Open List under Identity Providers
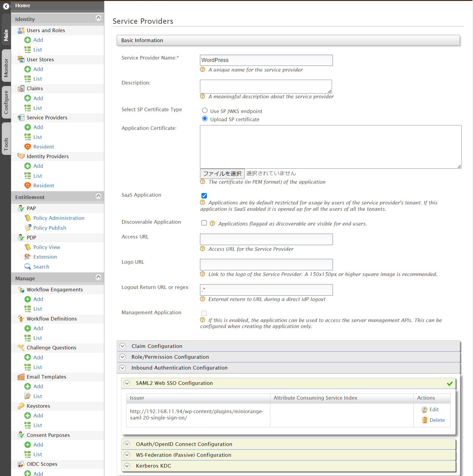Viewport: 473px width, 476px height. point(38,176)
